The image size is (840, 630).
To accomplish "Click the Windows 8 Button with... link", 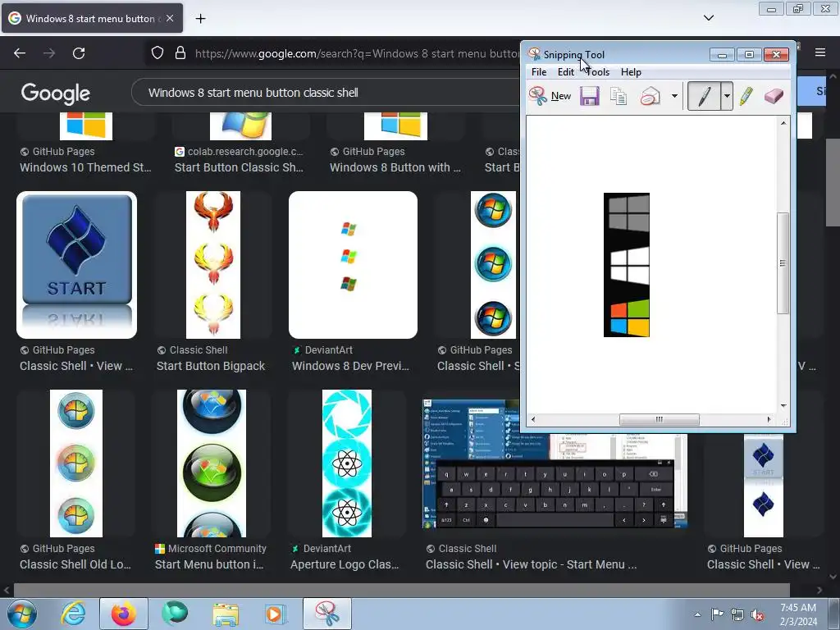I will click(x=395, y=167).
